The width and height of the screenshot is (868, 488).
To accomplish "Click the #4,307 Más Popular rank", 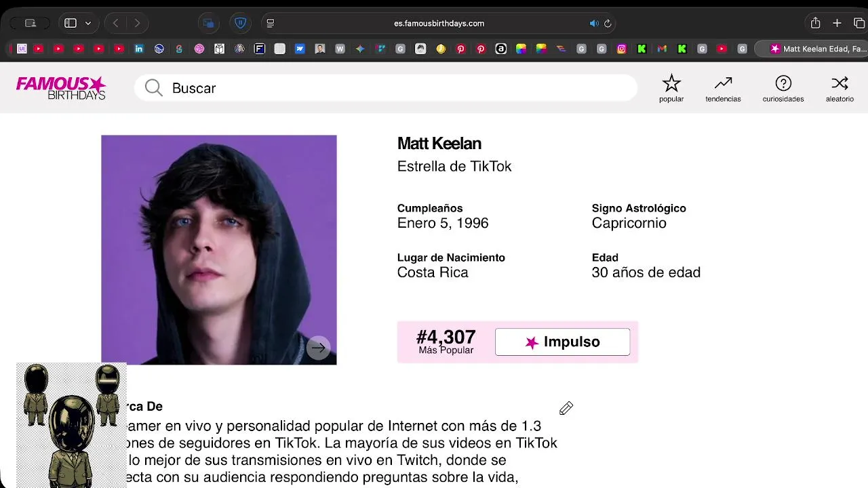I will coord(446,342).
